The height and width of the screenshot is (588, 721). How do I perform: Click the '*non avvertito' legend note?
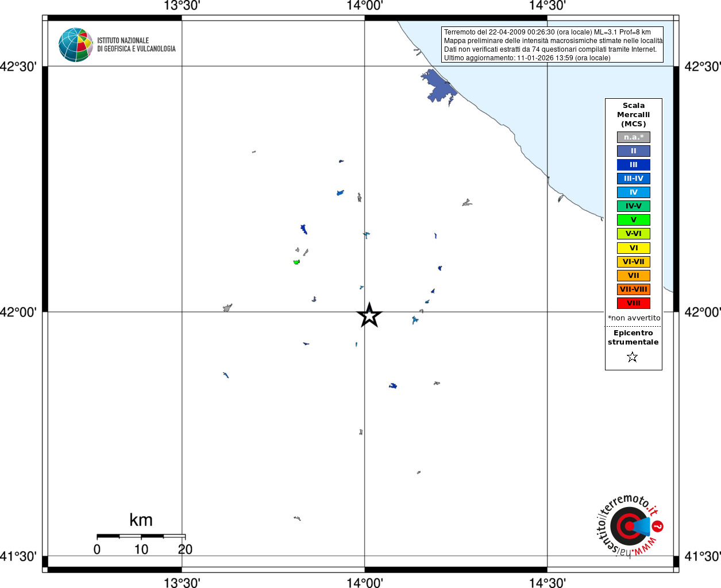[x=634, y=318]
